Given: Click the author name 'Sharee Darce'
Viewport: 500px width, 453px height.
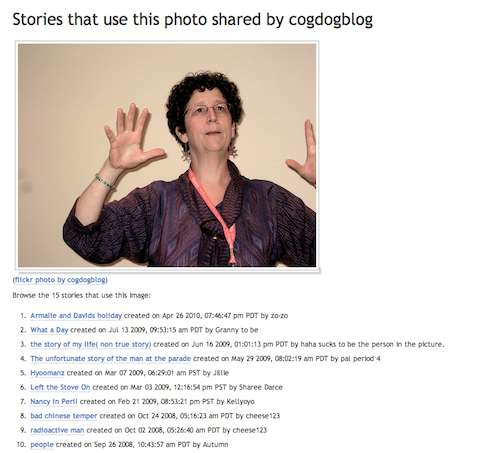Looking at the screenshot, I should pyautogui.click(x=261, y=387).
